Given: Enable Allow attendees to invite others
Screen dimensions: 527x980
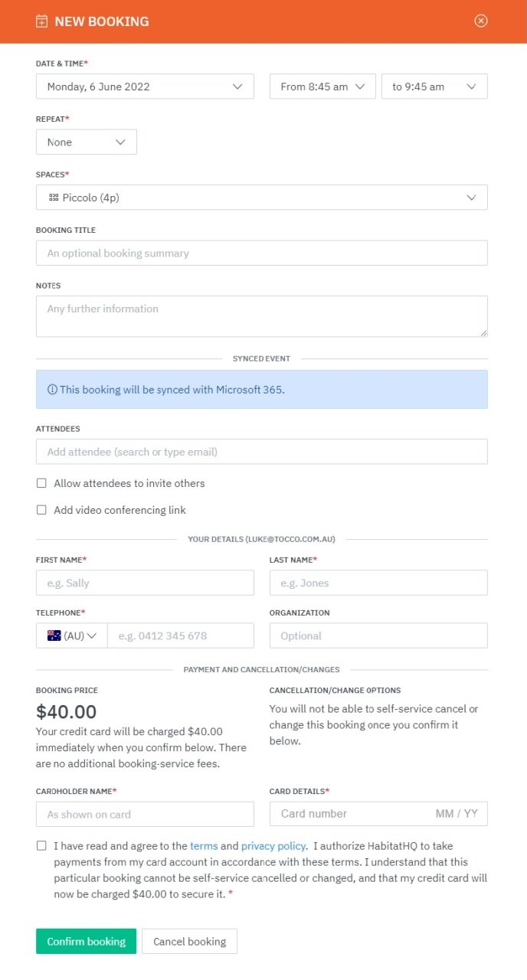Looking at the screenshot, I should click(x=41, y=483).
